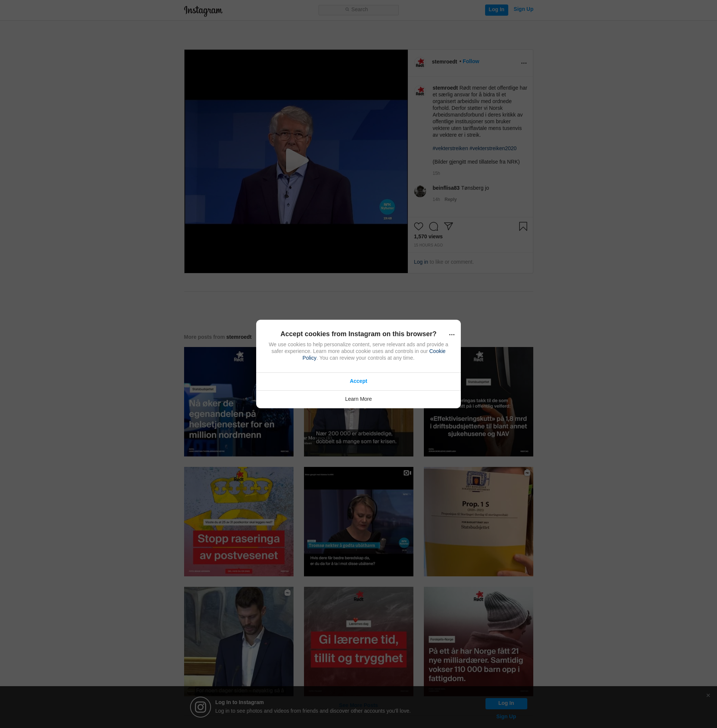Open the header Sign Up link
The image size is (717, 728).
point(523,9)
